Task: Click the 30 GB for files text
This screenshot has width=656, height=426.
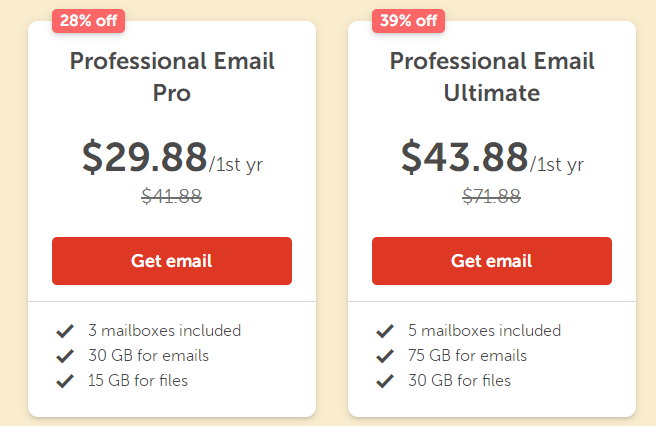Action: point(459,381)
